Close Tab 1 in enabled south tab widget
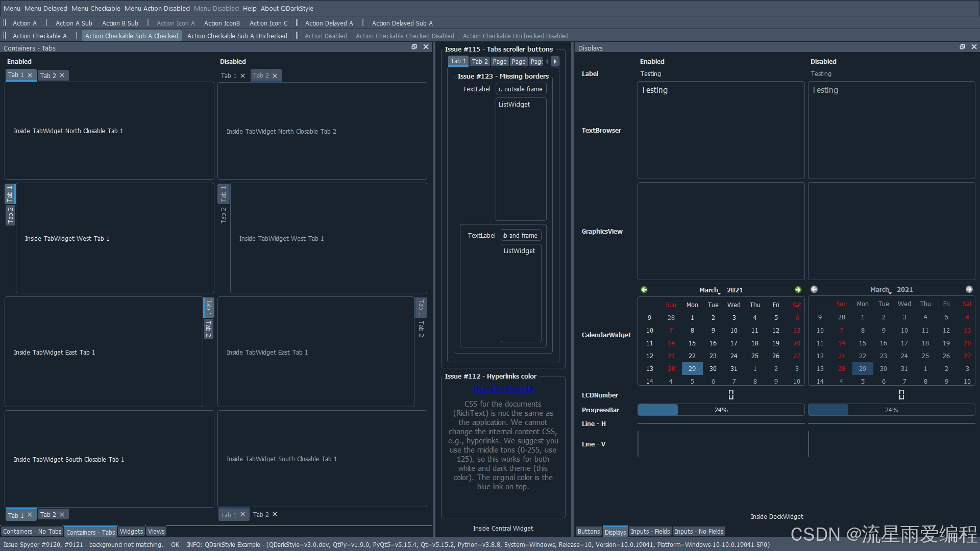Screen dimensions: 980x551 pyautogui.click(x=30, y=515)
